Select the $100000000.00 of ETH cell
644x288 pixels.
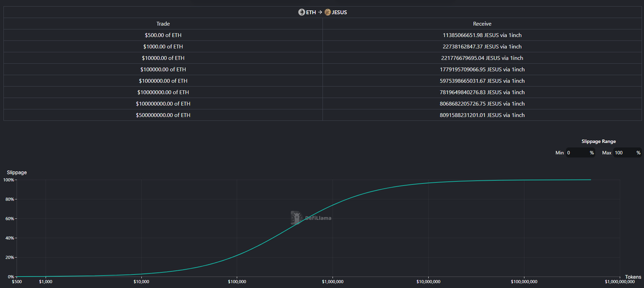coord(163,104)
